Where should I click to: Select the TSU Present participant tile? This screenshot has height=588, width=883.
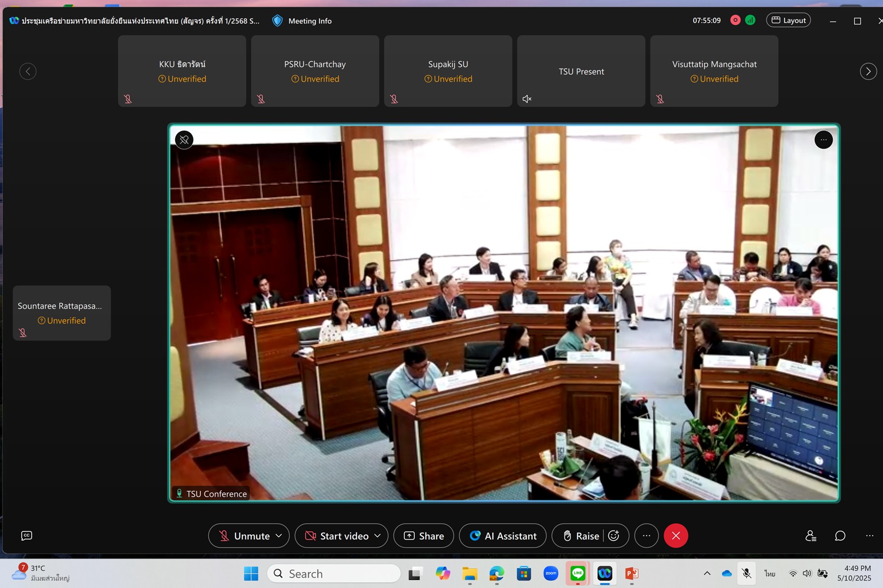[x=581, y=72]
